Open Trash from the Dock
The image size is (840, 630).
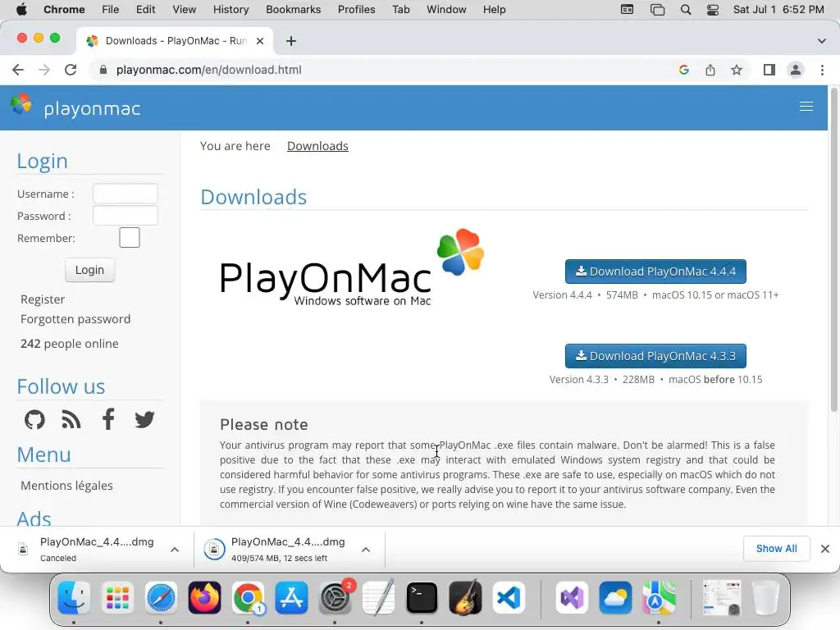pyautogui.click(x=765, y=597)
